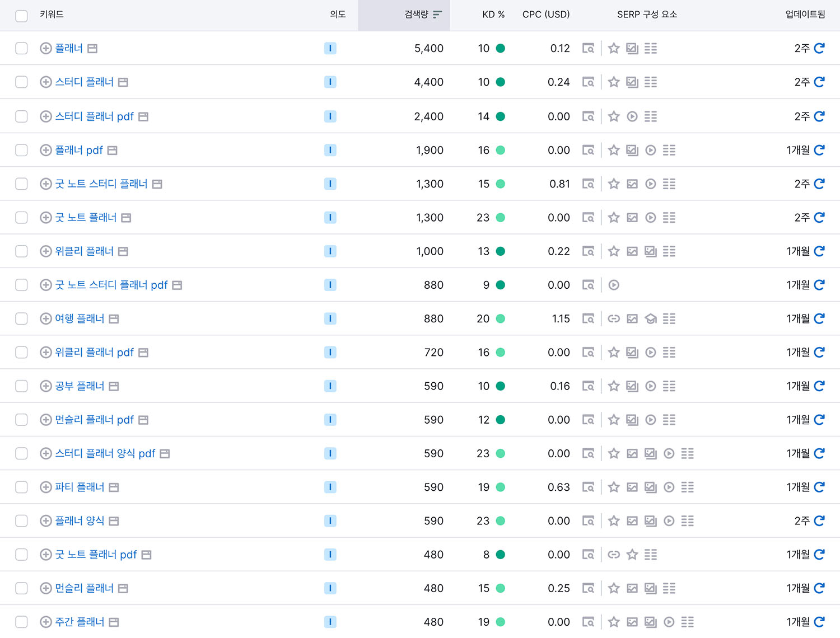
Task: Sort by 검색량 column header
Action: [x=423, y=15]
